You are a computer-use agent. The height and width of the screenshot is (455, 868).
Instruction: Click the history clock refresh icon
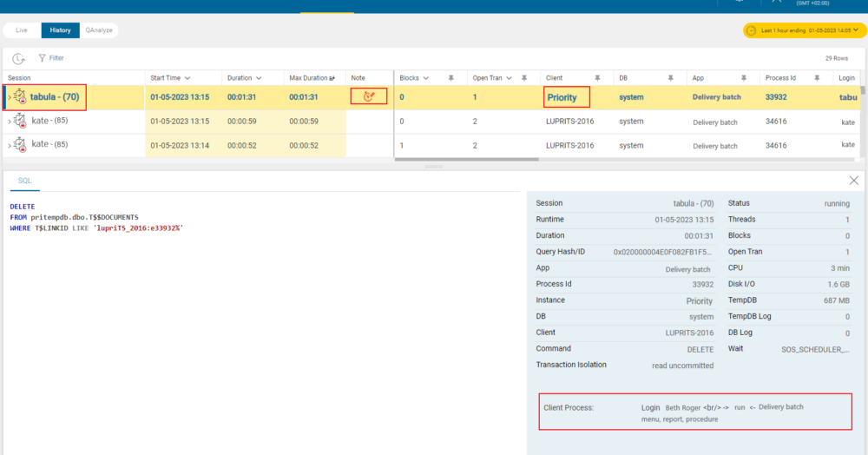tap(18, 58)
